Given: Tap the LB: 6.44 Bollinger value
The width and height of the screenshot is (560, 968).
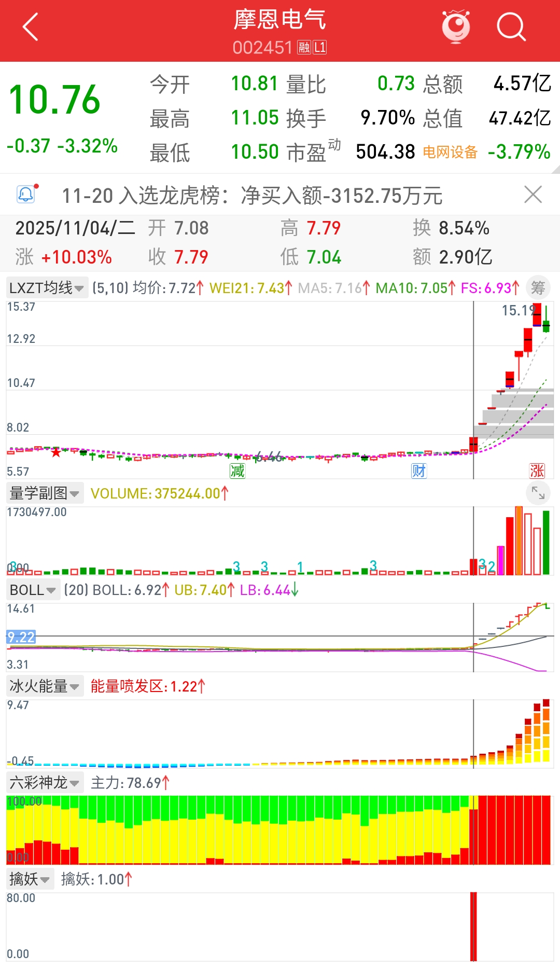Looking at the screenshot, I should 269,590.
